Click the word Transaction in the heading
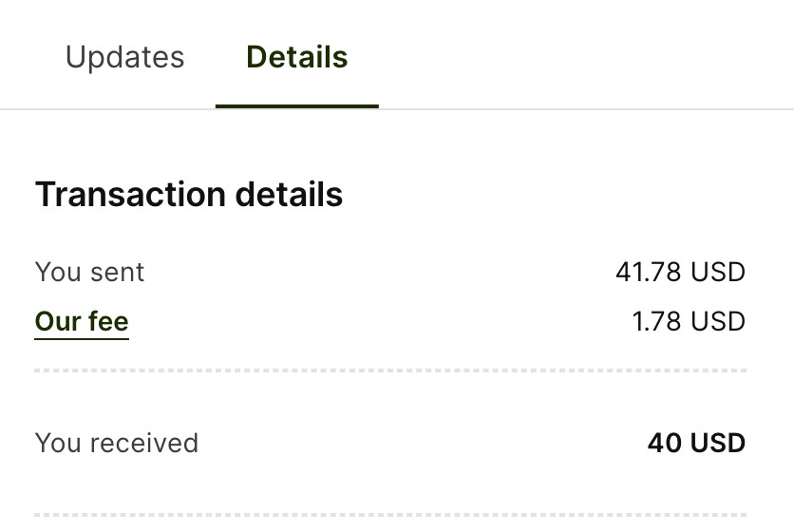Viewport: 794px width, 532px height. [130, 194]
